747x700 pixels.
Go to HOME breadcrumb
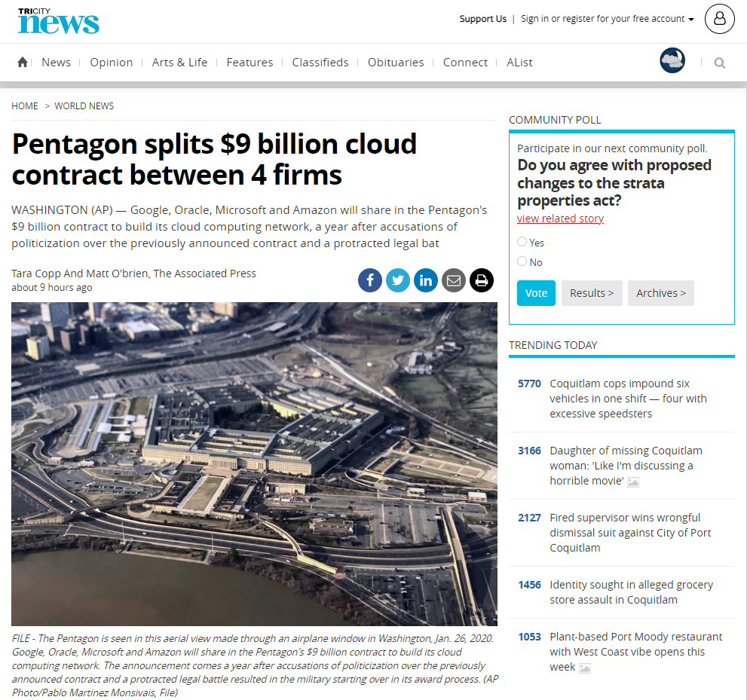25,105
